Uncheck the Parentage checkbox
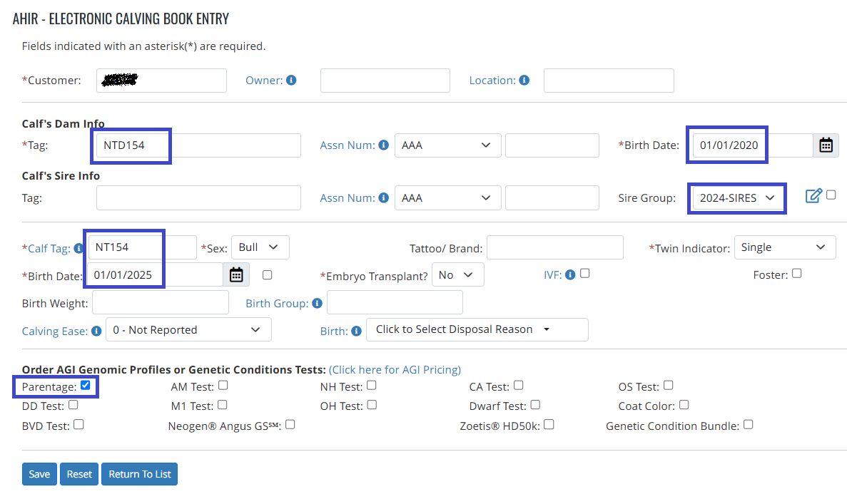 (x=86, y=385)
